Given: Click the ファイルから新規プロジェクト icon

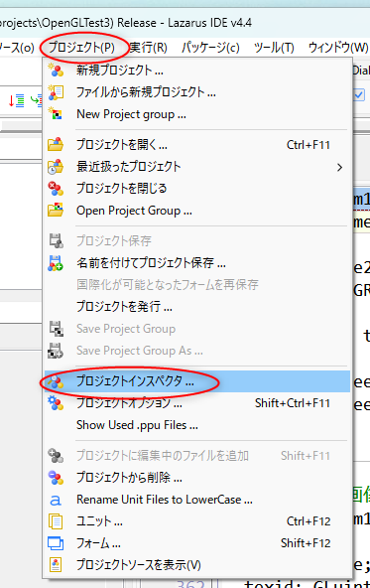Looking at the screenshot, I should tap(56, 92).
